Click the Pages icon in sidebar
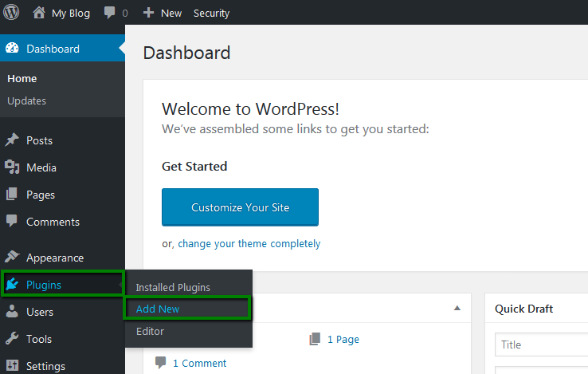 (x=12, y=195)
